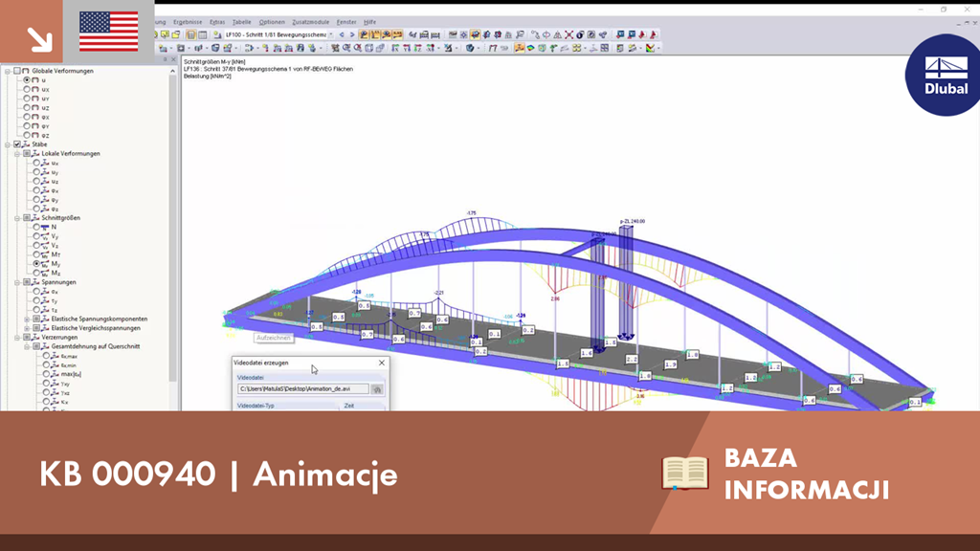980x551 pixels.
Task: Click the fourth highlighted orange results icon
Action: (397, 35)
